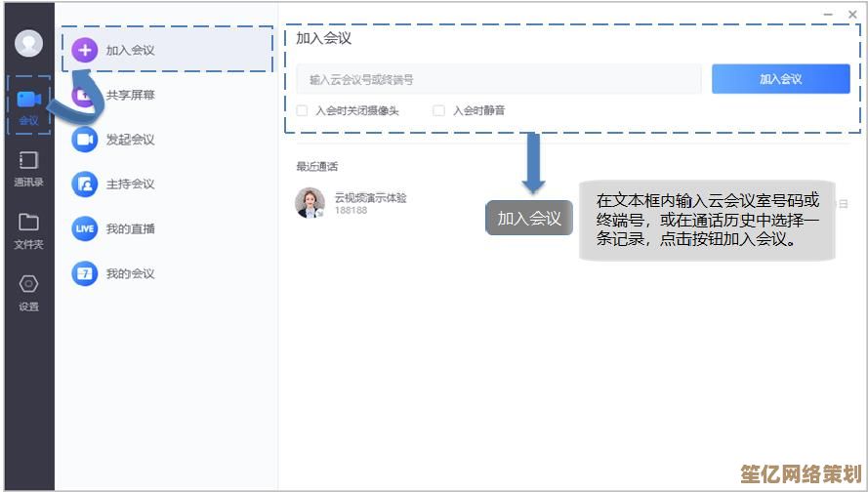Viewport: 868px width, 492px height.
Task: Open the 文件夹 folder sidebar icon
Action: (x=28, y=222)
